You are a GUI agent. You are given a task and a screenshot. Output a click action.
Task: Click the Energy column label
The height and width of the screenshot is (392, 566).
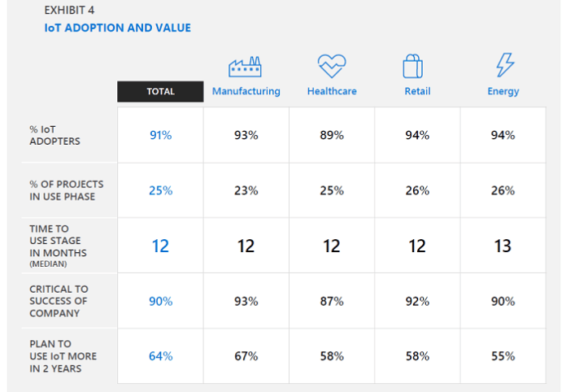click(x=503, y=91)
